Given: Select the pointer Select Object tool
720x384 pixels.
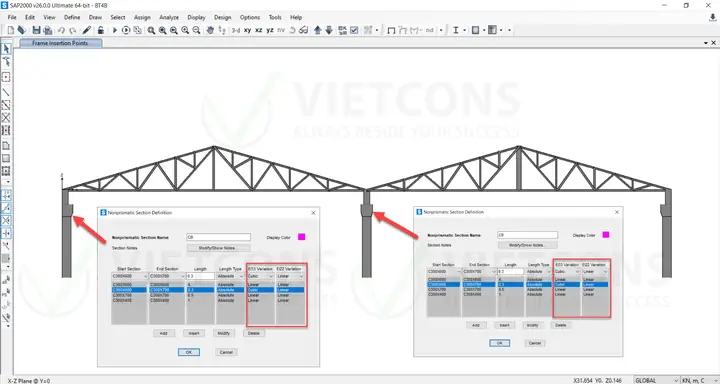Looking at the screenshot, I should pos(6,48).
